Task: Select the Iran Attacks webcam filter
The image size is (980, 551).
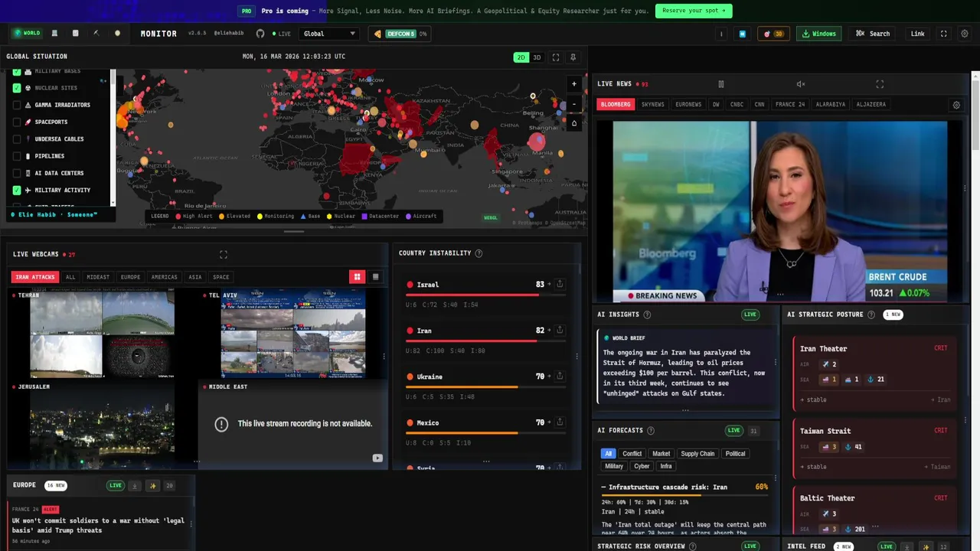Action: coord(34,277)
